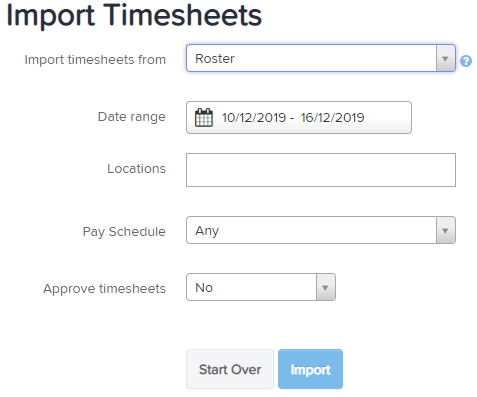Screen dimensions: 477x397
Task: Expand the Pay Schedule dropdown arrow
Action: pyautogui.click(x=445, y=230)
